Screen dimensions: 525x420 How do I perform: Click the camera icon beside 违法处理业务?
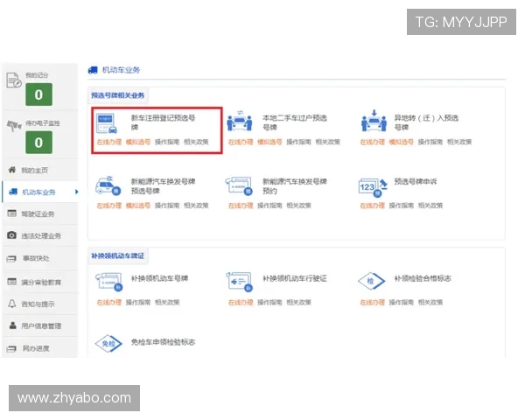(x=11, y=235)
